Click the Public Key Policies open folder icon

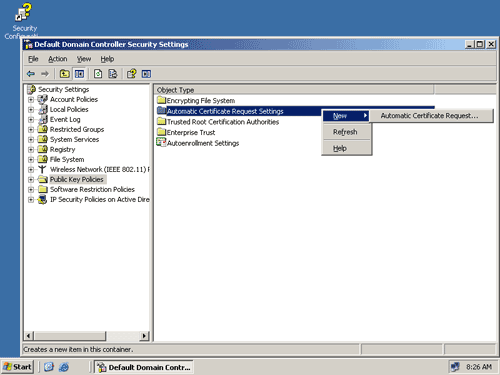coord(42,179)
